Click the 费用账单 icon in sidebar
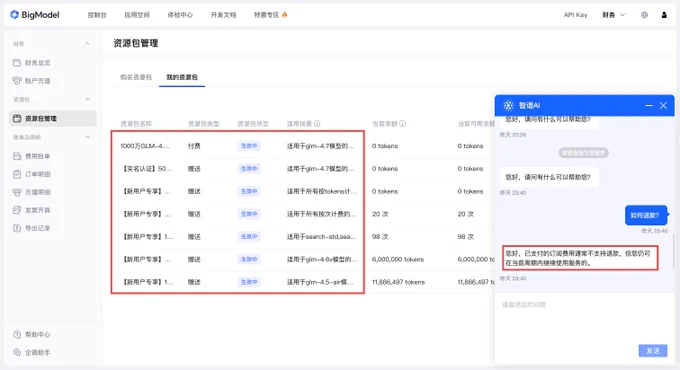This screenshot has width=680, height=370. 17,156
